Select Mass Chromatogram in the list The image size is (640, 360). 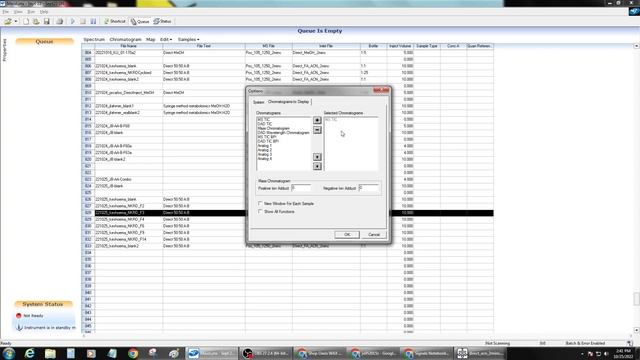[273, 128]
